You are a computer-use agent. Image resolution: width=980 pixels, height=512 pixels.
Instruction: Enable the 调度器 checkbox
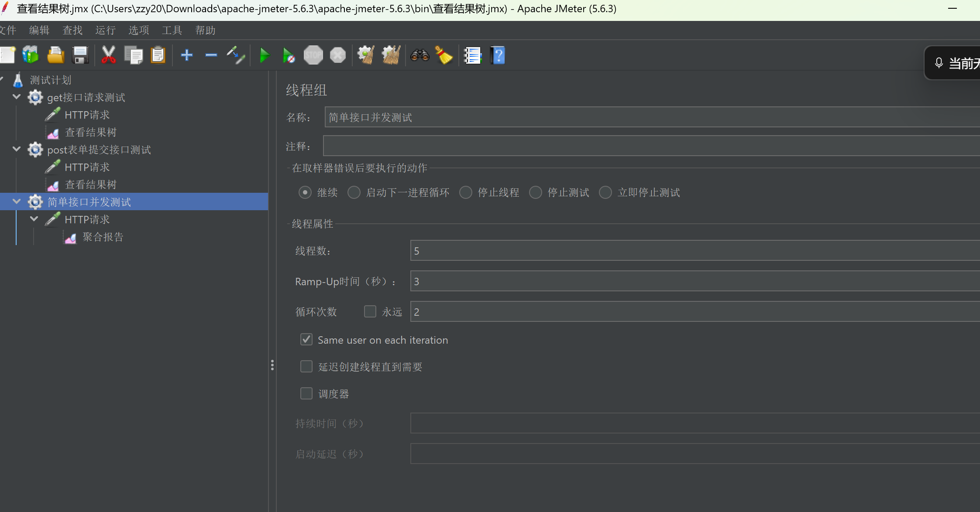click(x=306, y=393)
